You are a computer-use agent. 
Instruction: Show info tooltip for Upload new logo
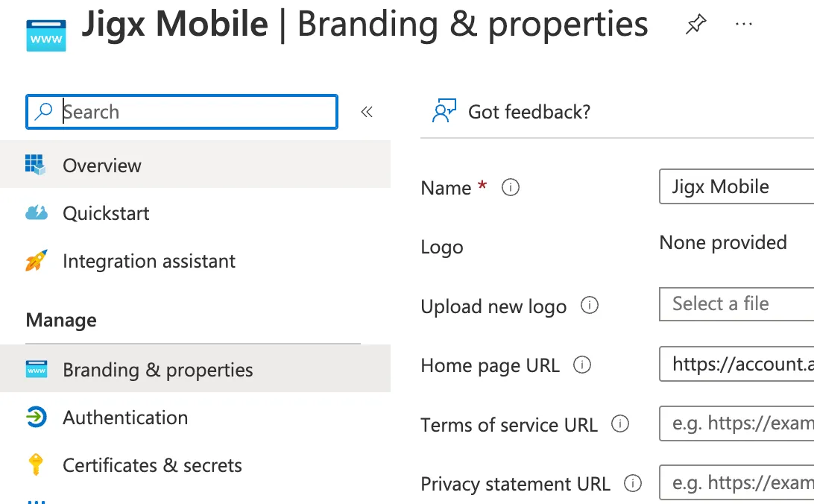tap(589, 305)
